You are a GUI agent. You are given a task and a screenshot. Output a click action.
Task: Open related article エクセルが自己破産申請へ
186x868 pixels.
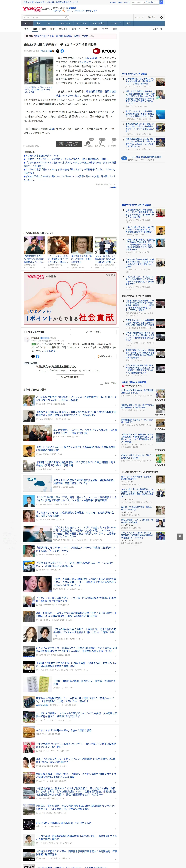click(41, 156)
